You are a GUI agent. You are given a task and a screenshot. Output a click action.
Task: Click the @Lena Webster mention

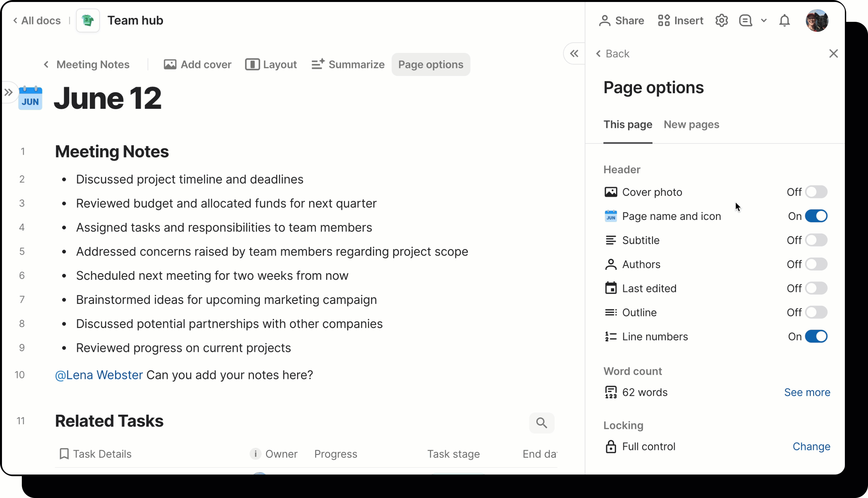click(x=99, y=375)
